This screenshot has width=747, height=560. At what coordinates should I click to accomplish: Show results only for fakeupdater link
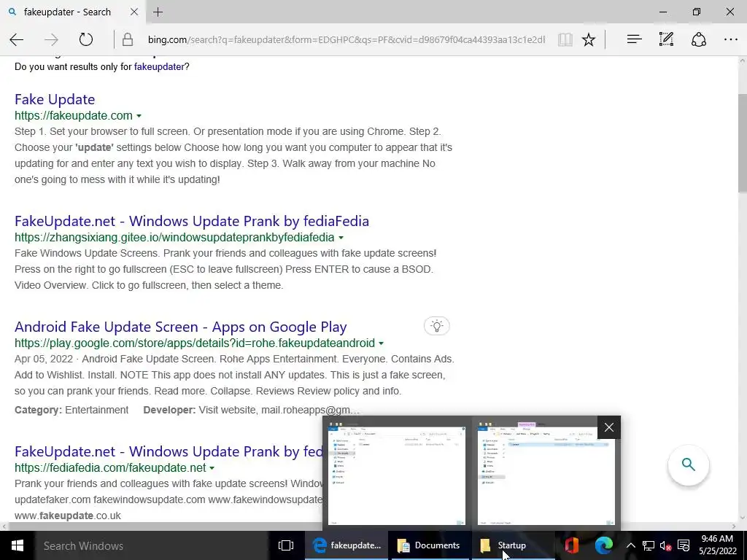point(158,66)
